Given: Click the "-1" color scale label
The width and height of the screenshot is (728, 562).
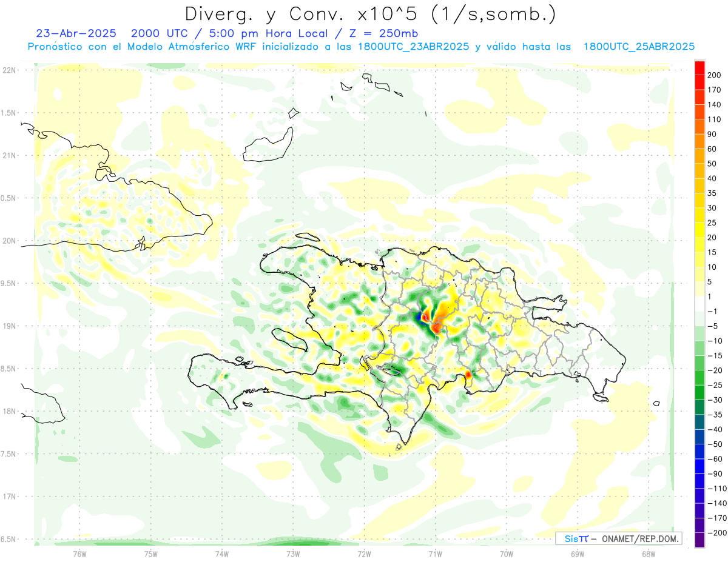Looking at the screenshot, I should [713, 312].
